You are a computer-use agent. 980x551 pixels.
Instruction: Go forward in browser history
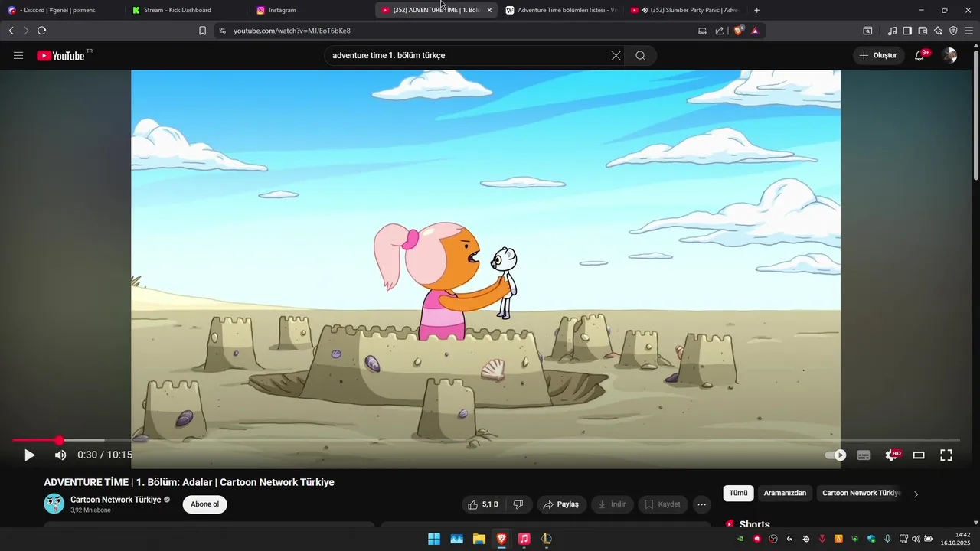coord(26,31)
